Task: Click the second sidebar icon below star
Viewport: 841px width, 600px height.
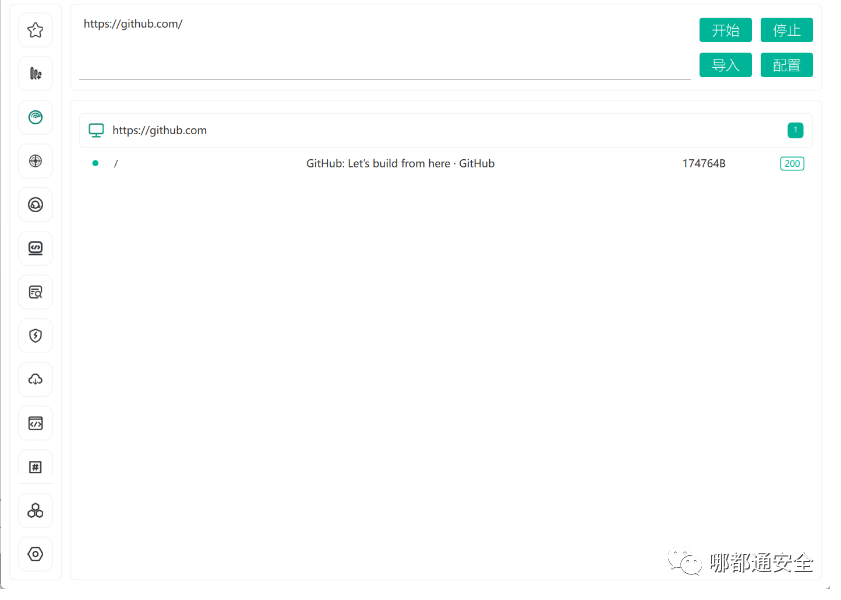Action: point(35,74)
